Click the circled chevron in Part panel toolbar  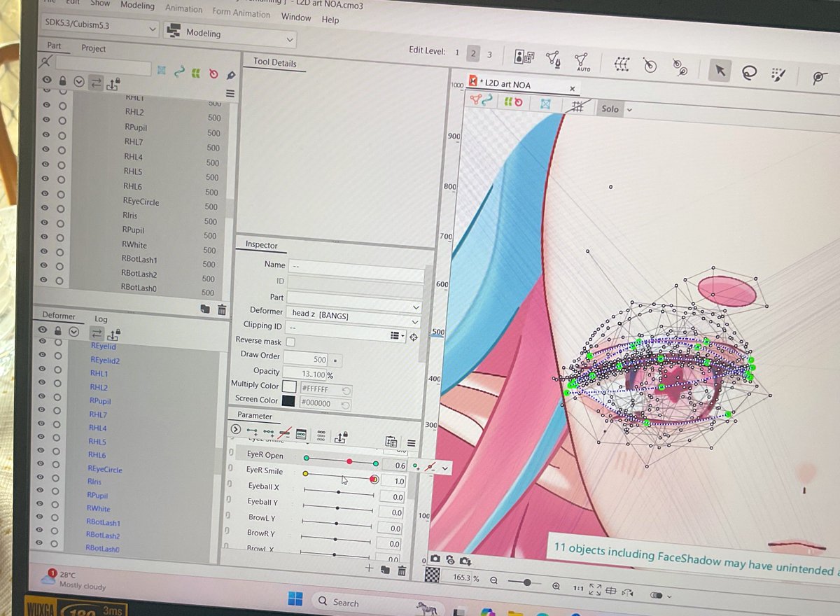coord(79,83)
